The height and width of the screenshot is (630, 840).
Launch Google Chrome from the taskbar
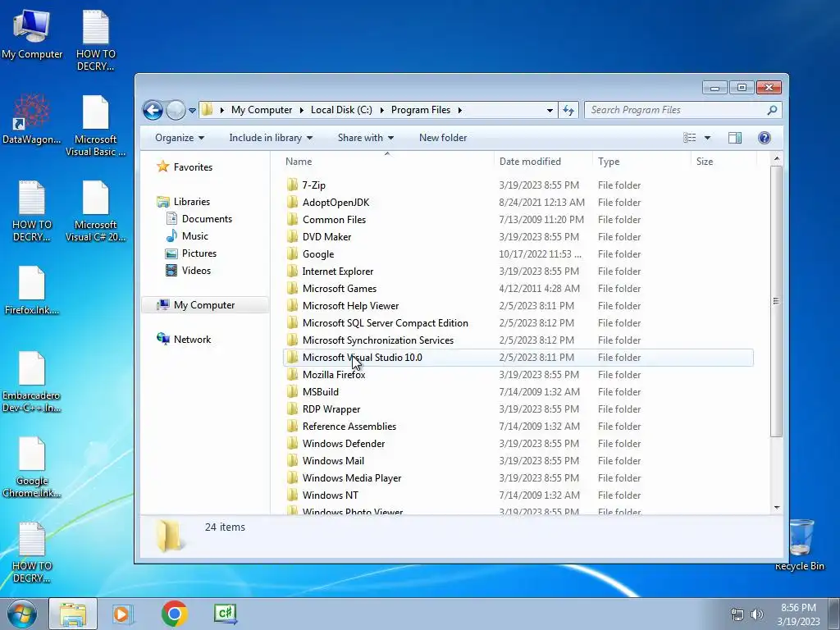[x=174, y=614]
